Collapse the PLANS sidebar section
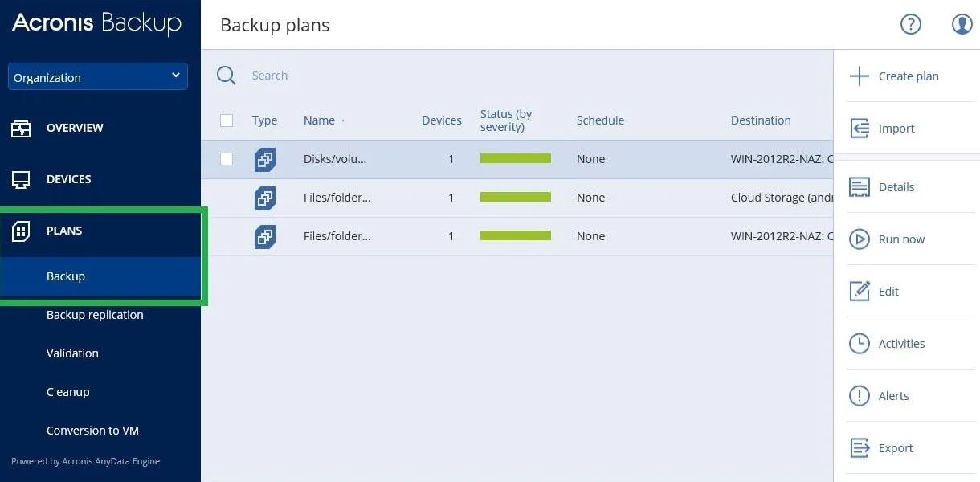Image resolution: width=980 pixels, height=482 pixels. (x=64, y=231)
